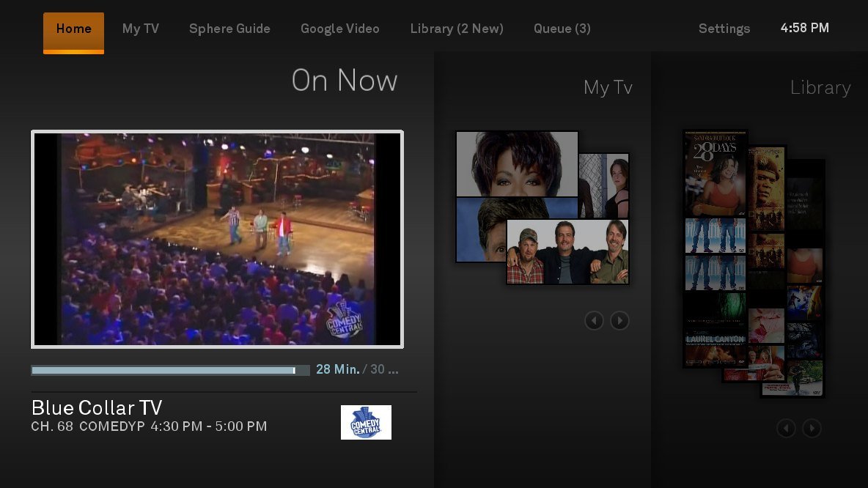Click the next arrow under My Tv
868x488 pixels.
tap(619, 320)
